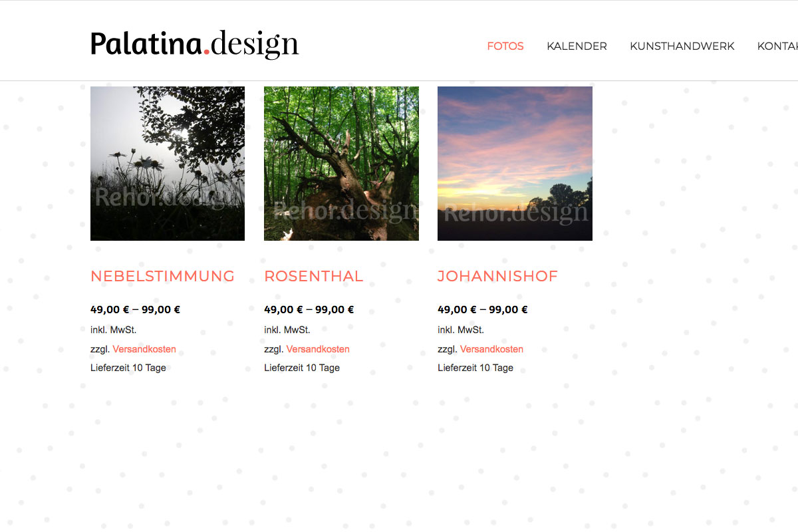Screen dimensions: 798x532
Task: Select the Johannishof price 49,00 € – 99,00 €
Action: (483, 310)
